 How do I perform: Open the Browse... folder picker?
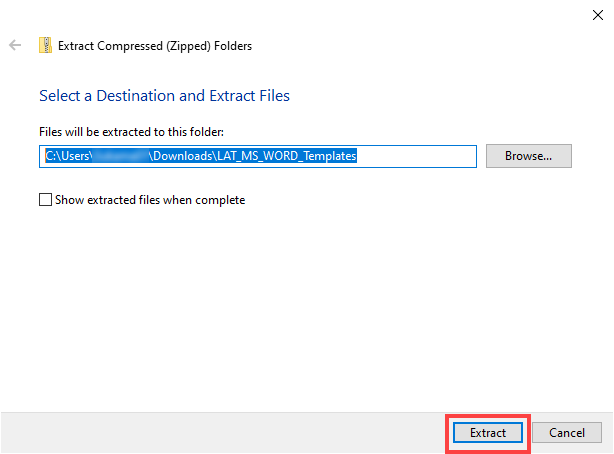[528, 156]
